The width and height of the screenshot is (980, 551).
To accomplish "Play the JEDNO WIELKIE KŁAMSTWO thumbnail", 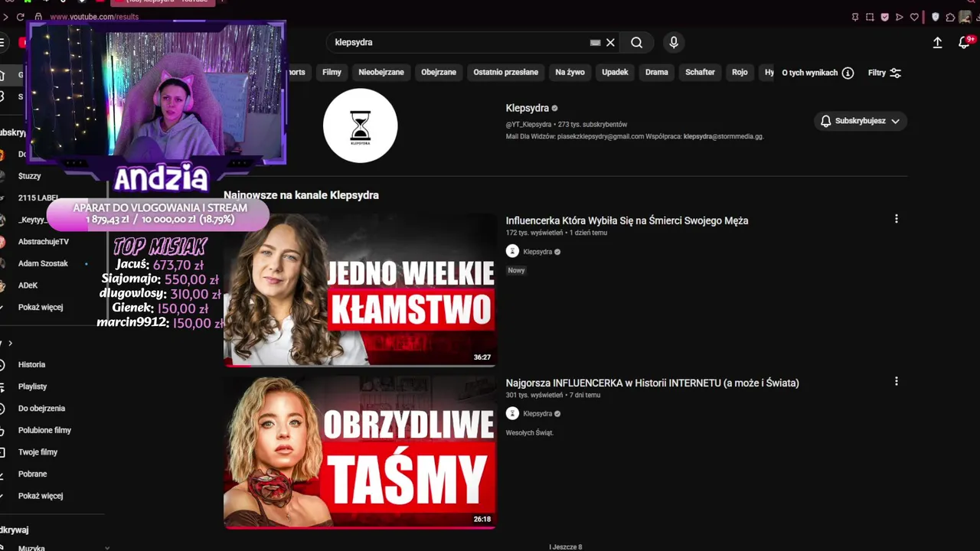I will (x=360, y=290).
